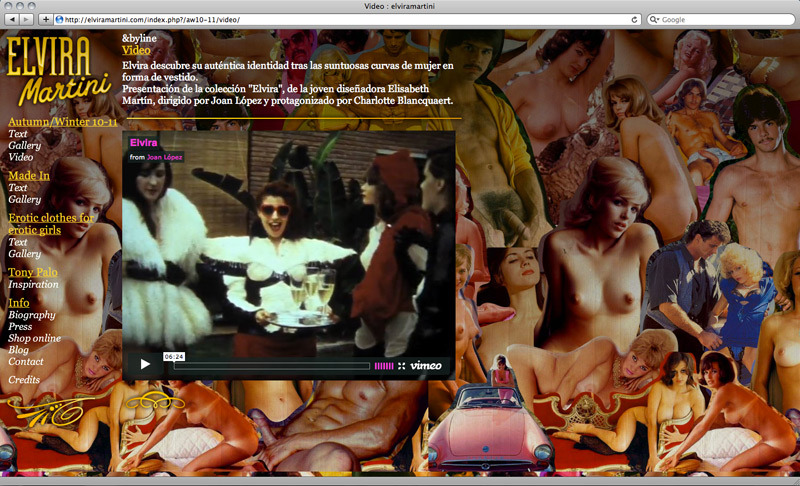The height and width of the screenshot is (486, 800).
Task: Open the Video heading link
Action: click(136, 50)
